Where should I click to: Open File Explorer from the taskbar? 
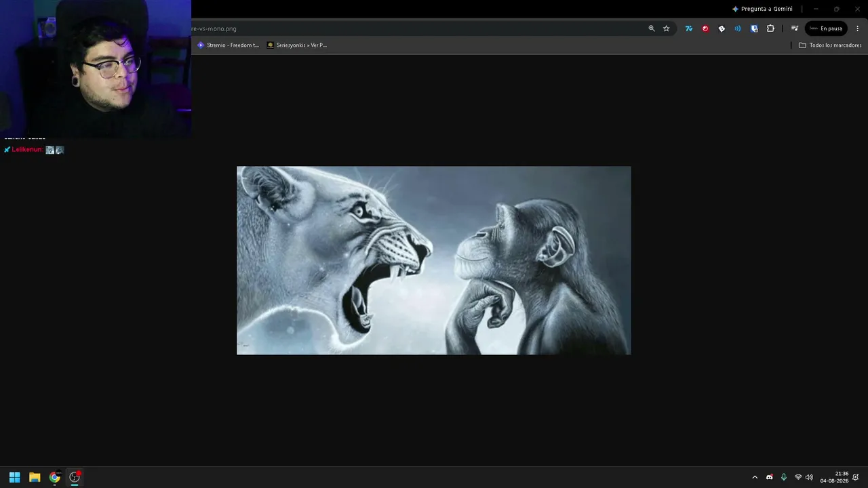point(35,477)
